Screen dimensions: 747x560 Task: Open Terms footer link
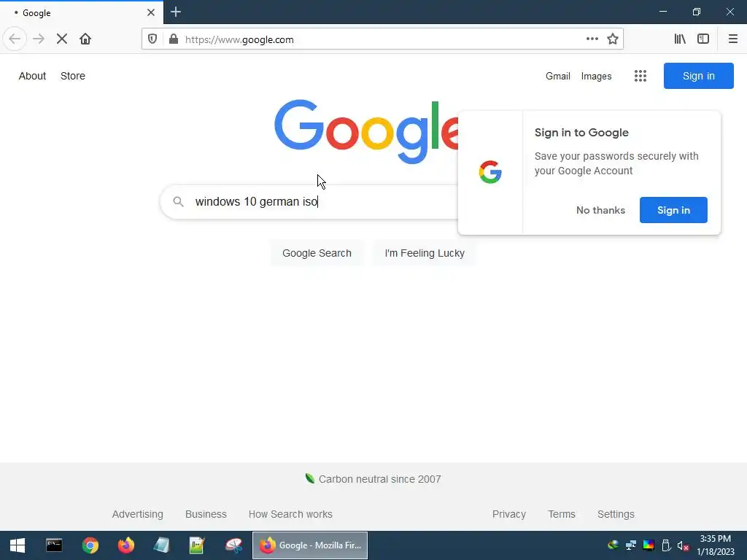[x=562, y=514]
